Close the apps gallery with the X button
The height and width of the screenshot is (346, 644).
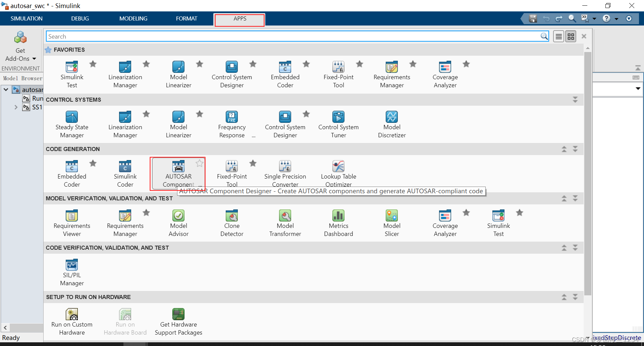tap(584, 36)
